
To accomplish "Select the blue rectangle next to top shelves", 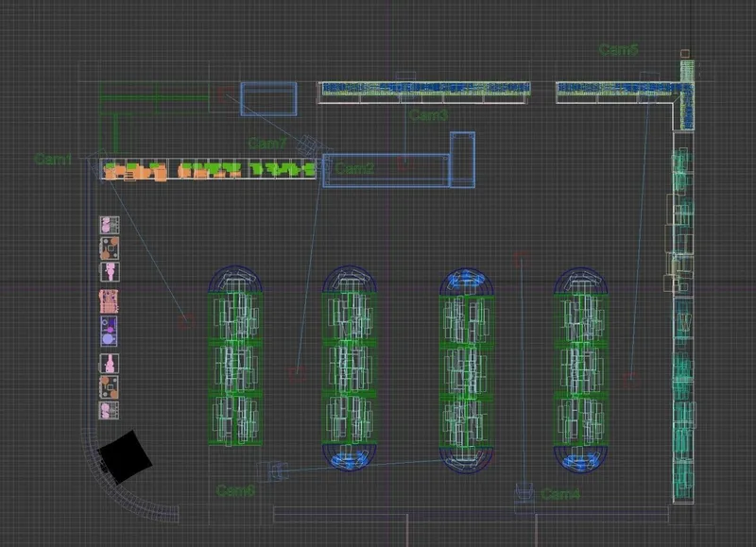I will coord(269,99).
